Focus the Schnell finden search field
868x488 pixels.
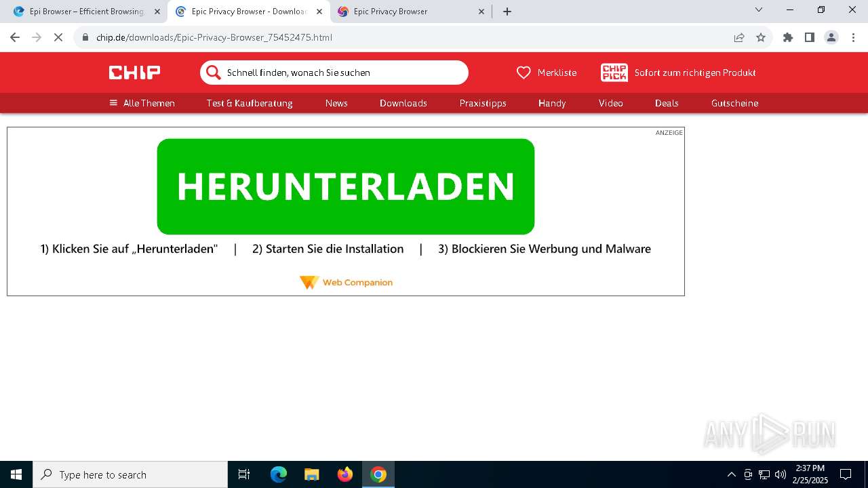(334, 73)
